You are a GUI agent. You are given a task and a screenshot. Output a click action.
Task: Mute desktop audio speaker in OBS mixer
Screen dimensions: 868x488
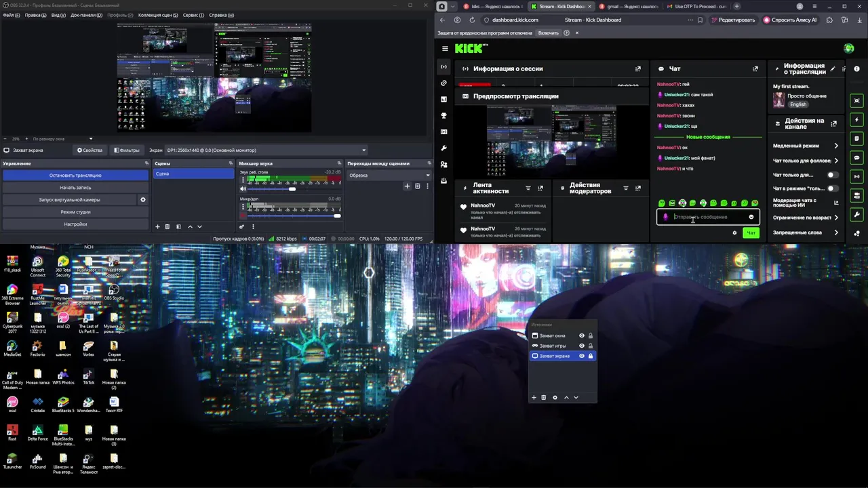[243, 189]
